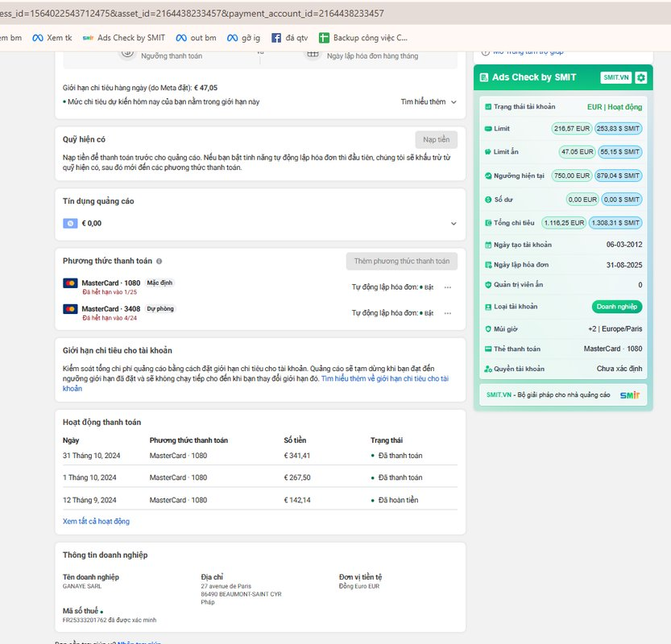Click the browser address bar URL

coord(192,13)
